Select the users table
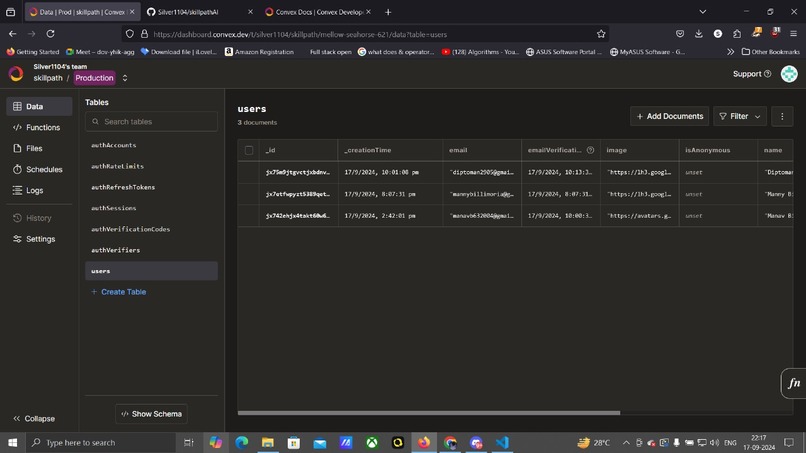 [x=151, y=271]
